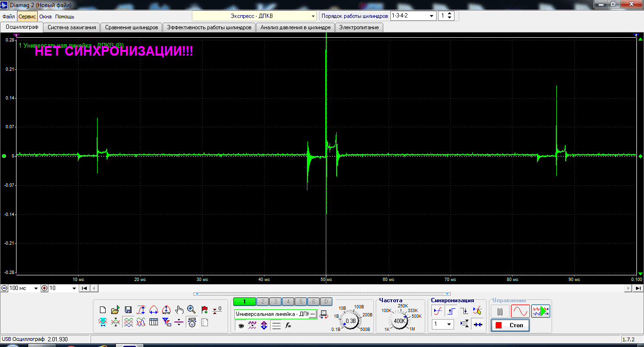Select the magnifier zoom tool
644x347 pixels.
pos(191,310)
